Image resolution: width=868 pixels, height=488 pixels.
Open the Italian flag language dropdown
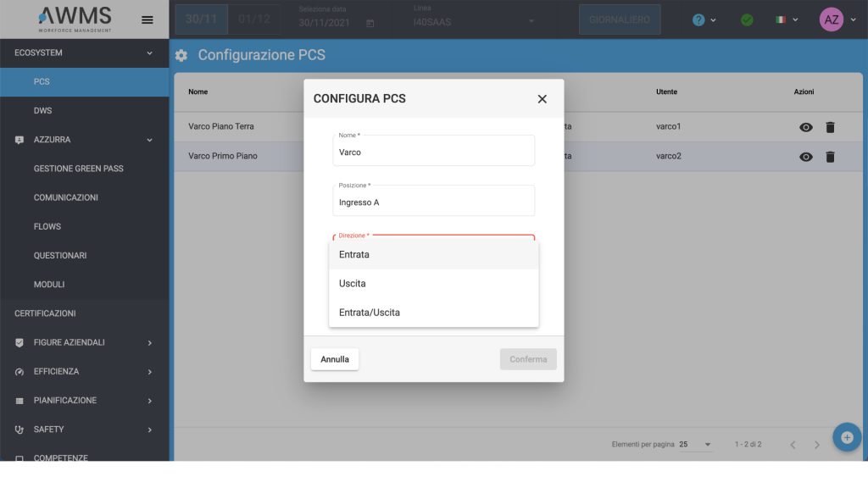(x=786, y=20)
